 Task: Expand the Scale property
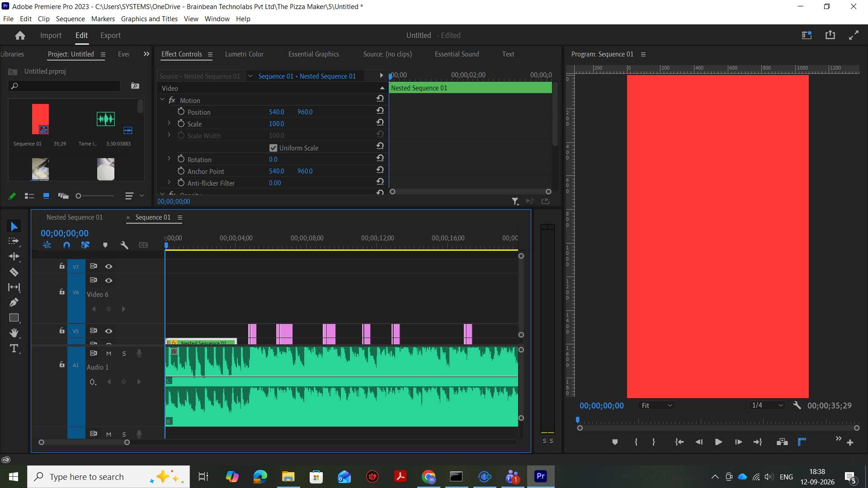tap(169, 123)
